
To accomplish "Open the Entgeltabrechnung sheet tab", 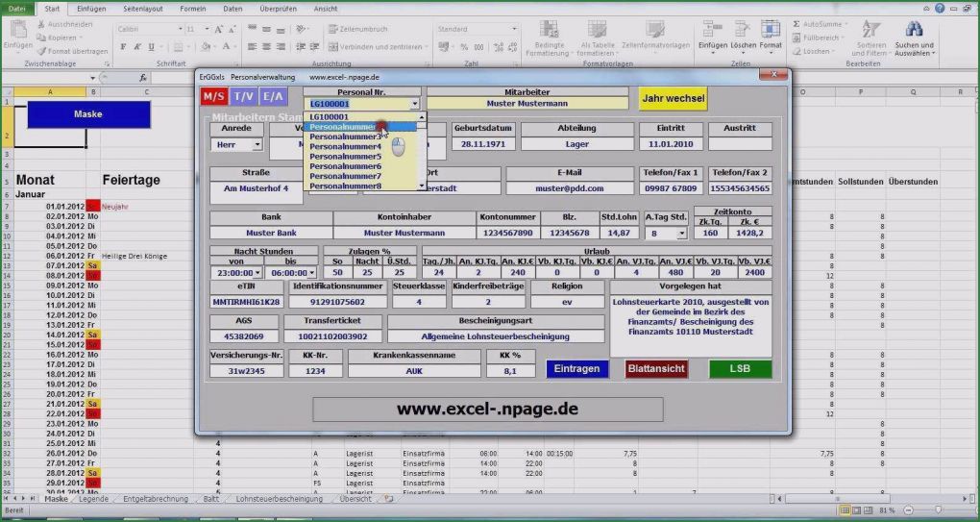I will click(x=155, y=499).
